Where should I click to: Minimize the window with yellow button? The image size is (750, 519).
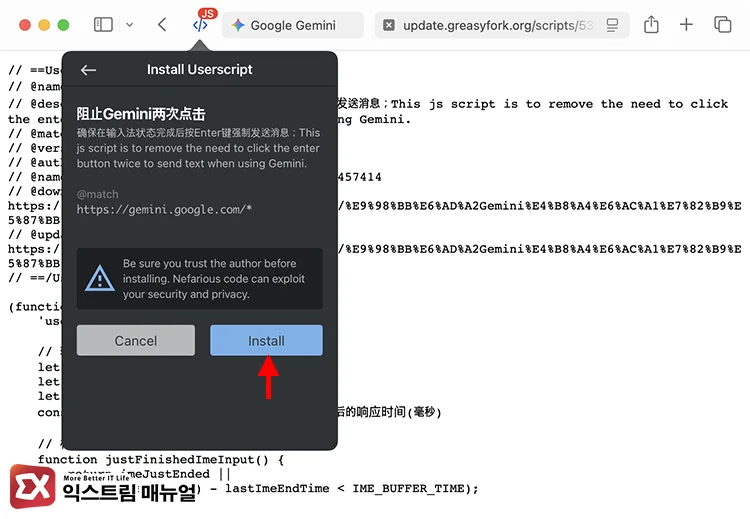point(44,25)
